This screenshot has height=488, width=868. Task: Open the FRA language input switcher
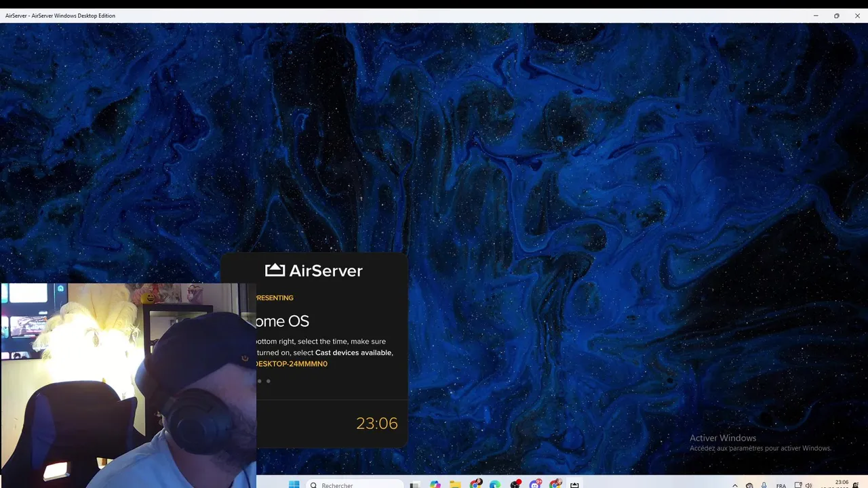[x=781, y=485]
